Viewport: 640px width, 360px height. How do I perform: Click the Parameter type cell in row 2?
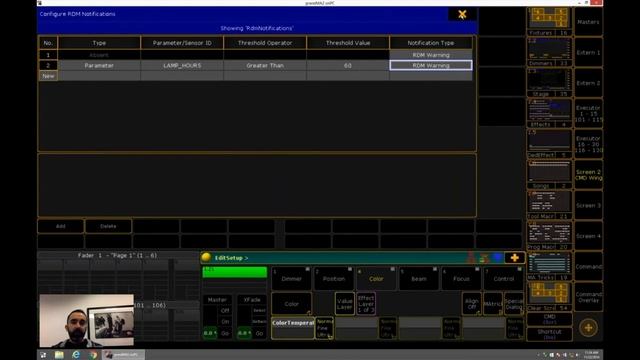[x=99, y=65]
